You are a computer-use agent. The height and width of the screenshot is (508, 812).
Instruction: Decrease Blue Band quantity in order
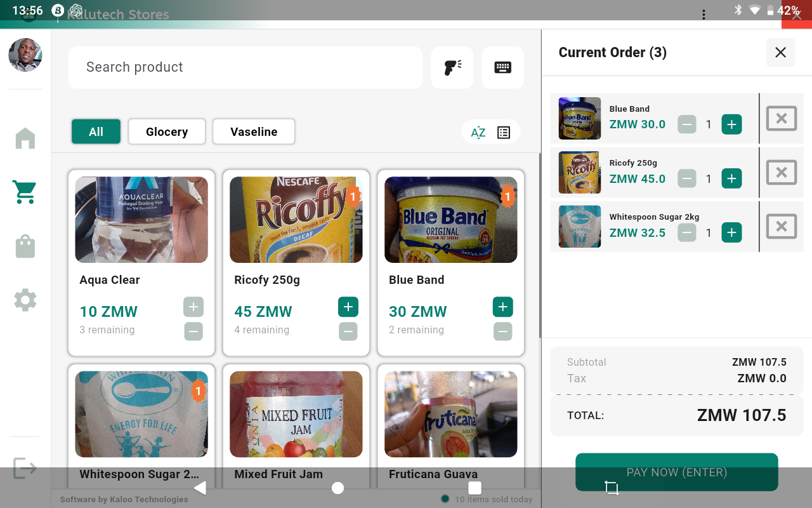[x=687, y=124]
